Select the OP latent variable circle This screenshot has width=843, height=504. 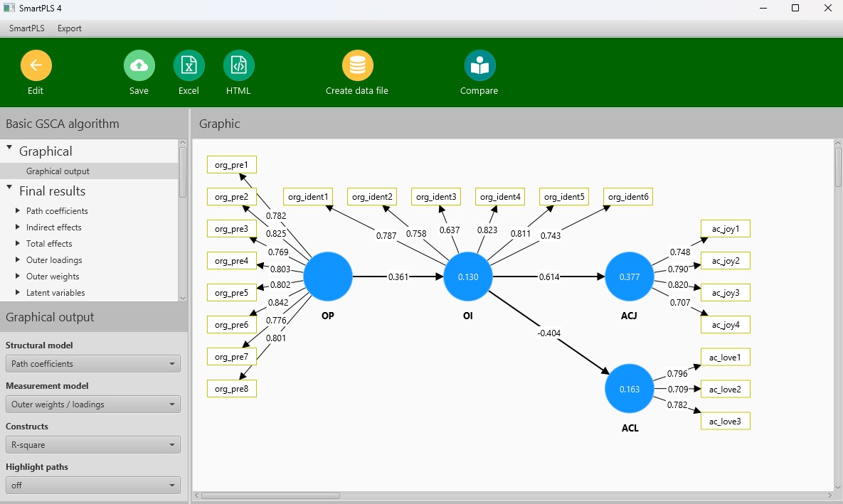click(328, 277)
